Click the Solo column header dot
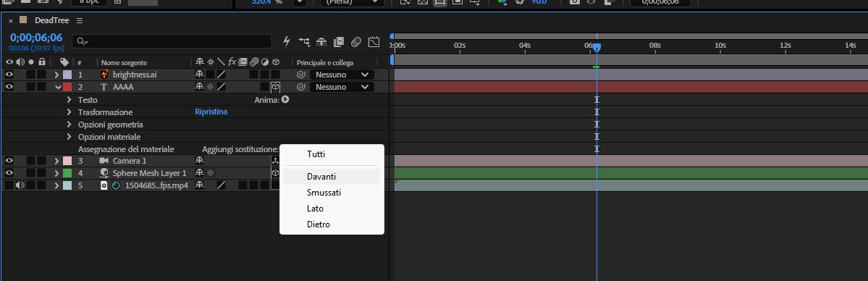The image size is (868, 281). [31, 62]
